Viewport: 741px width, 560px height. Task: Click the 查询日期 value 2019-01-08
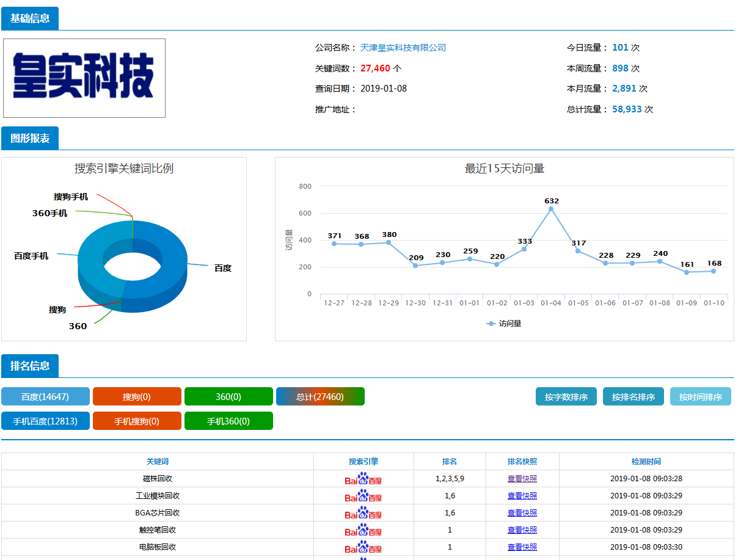pyautogui.click(x=384, y=89)
